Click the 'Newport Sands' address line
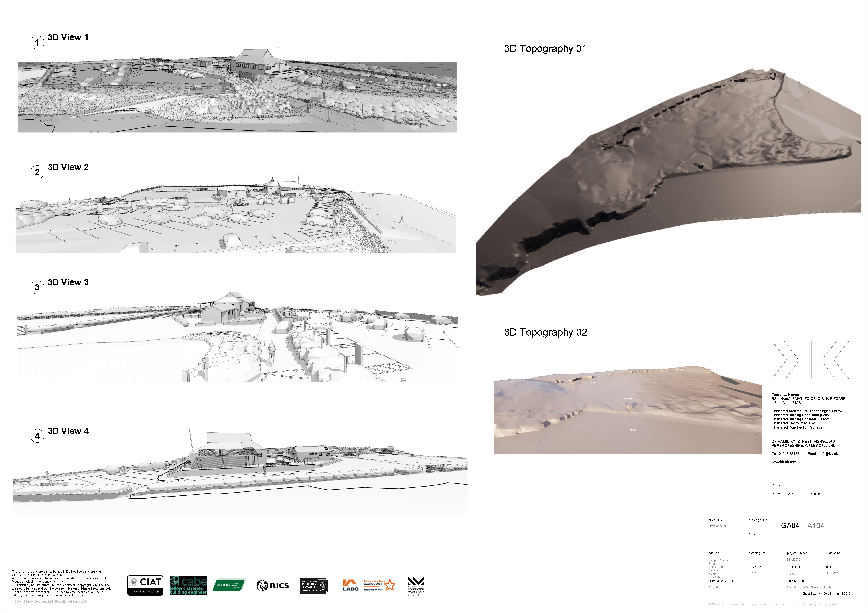The height and width of the screenshot is (613, 868). [718, 560]
